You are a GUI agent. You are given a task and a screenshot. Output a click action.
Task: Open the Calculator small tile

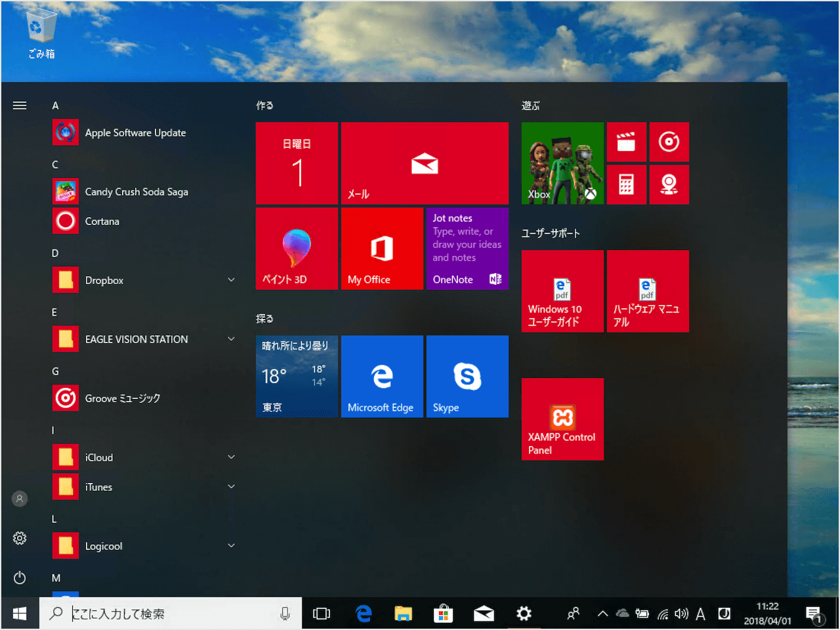coord(627,184)
